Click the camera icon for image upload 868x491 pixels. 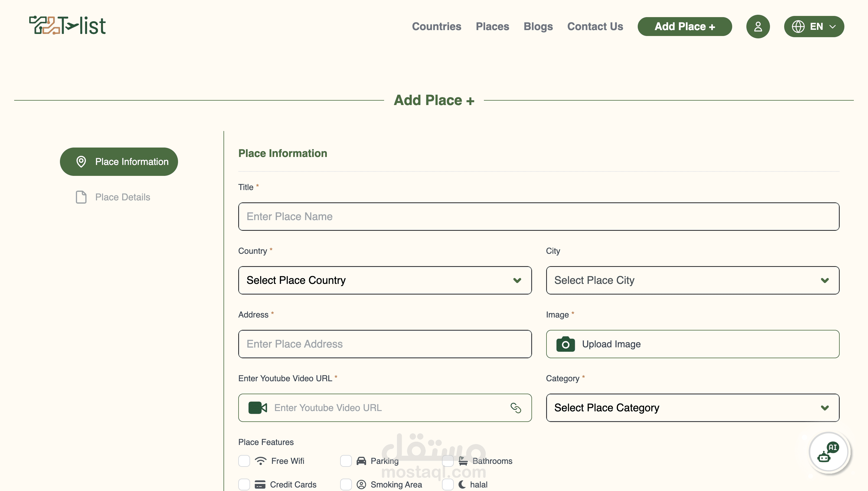click(x=565, y=344)
